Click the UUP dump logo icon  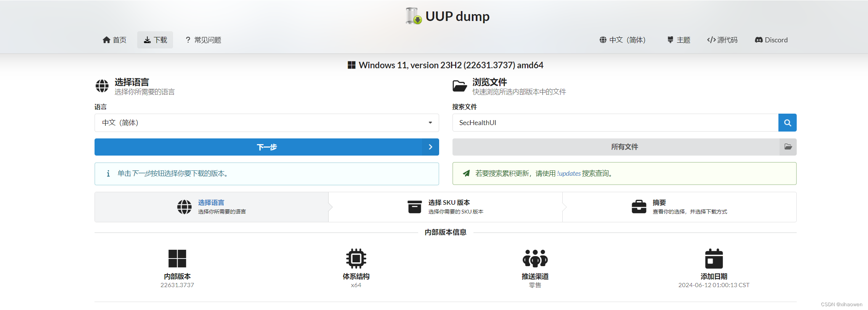coord(414,16)
